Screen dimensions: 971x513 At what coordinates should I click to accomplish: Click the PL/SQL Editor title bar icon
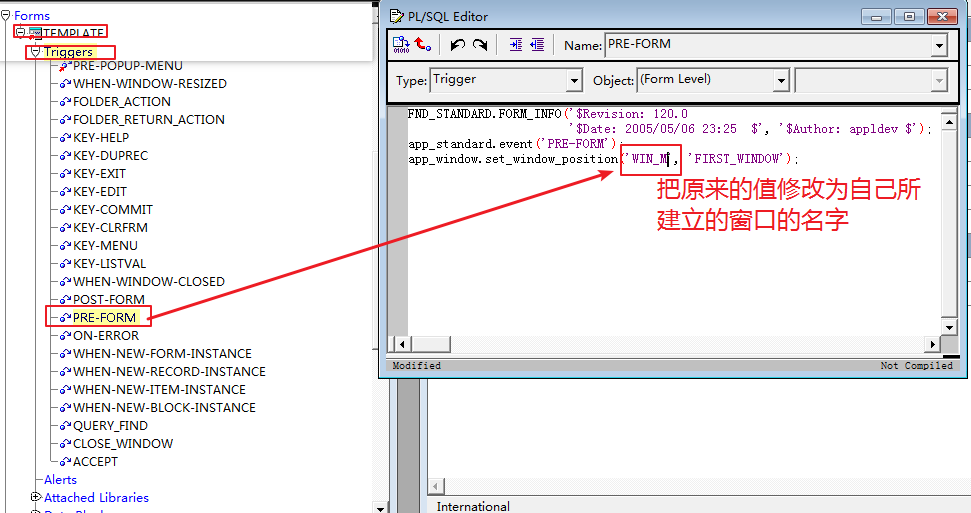396,17
